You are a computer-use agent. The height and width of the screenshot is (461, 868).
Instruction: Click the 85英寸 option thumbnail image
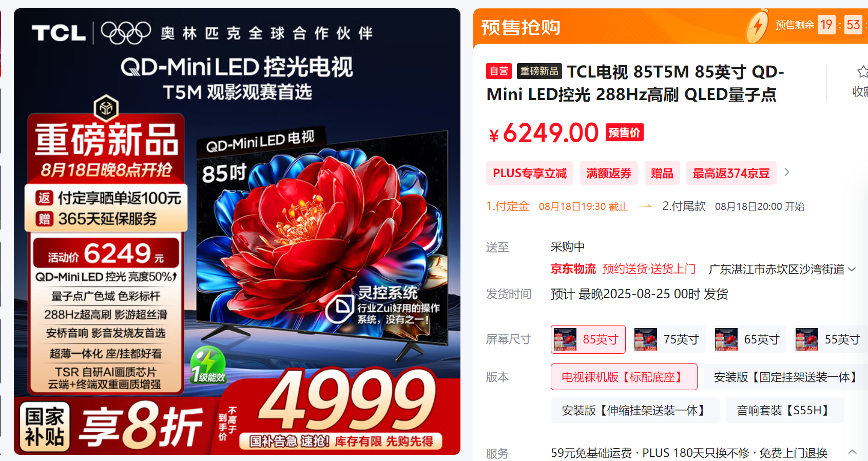[x=565, y=339]
